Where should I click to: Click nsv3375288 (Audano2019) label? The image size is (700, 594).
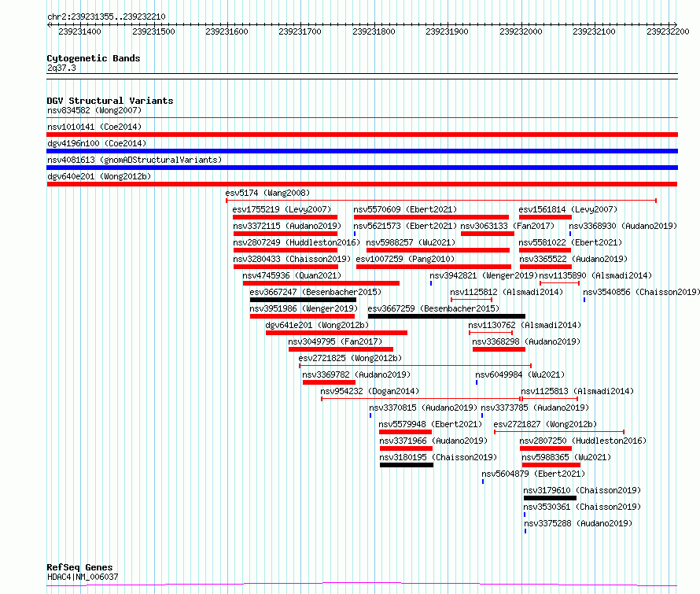click(578, 523)
